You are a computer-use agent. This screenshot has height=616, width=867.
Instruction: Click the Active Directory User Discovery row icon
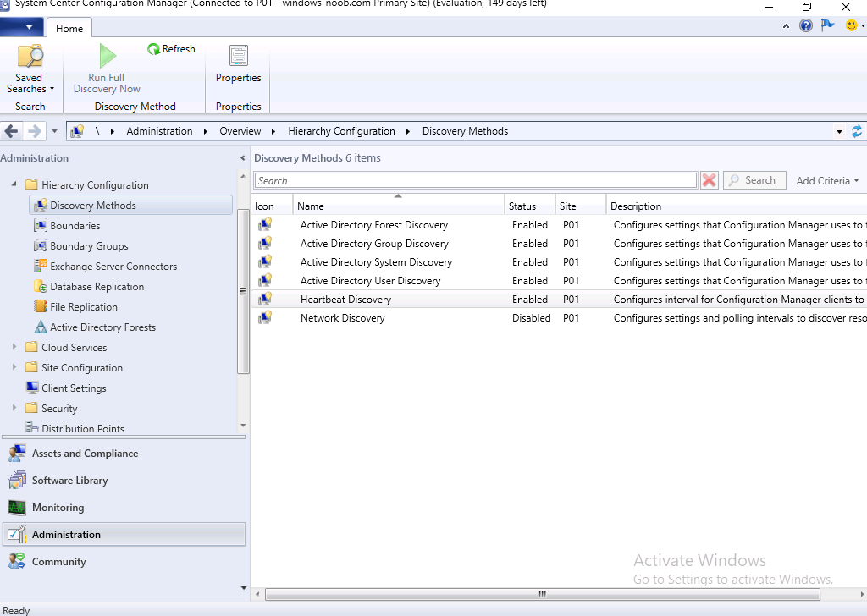click(x=265, y=281)
